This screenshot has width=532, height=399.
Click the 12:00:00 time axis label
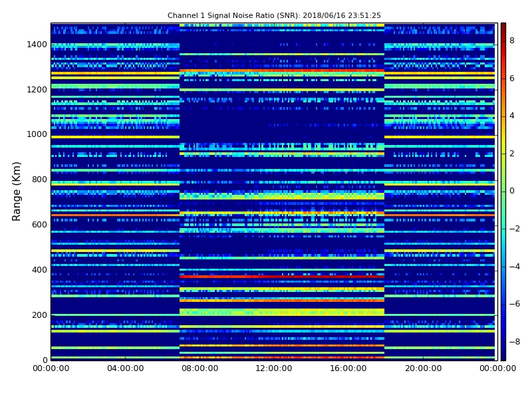coord(274,368)
